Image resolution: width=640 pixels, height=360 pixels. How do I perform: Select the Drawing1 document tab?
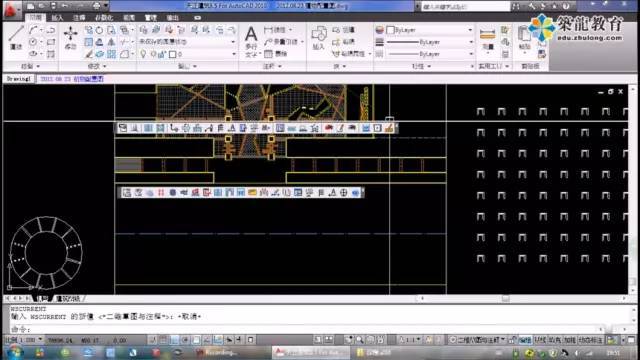tap(19, 79)
